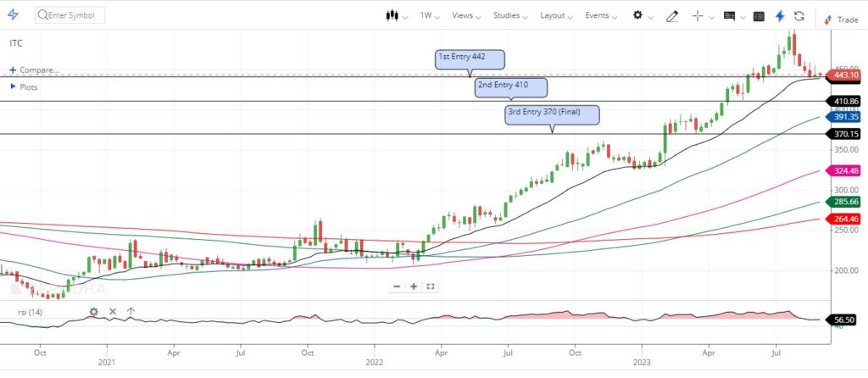
Task: Open the Layout menu
Action: point(556,15)
